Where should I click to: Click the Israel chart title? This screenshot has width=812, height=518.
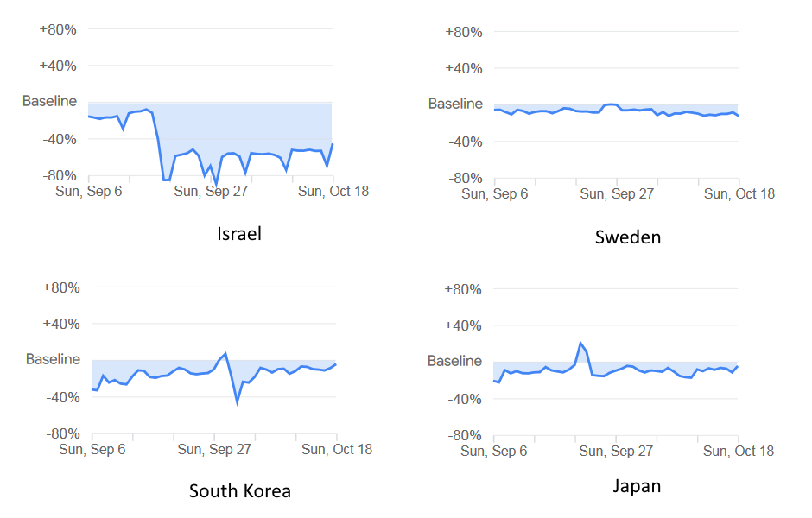coord(239,234)
